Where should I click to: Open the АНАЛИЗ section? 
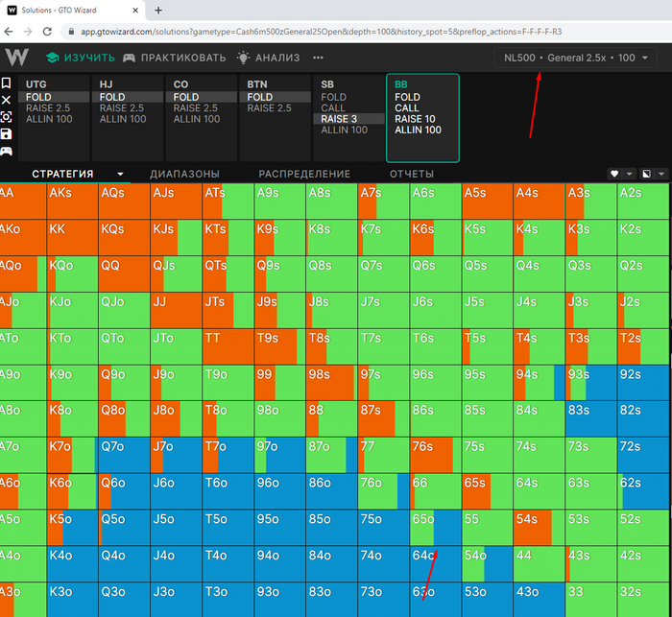point(268,58)
